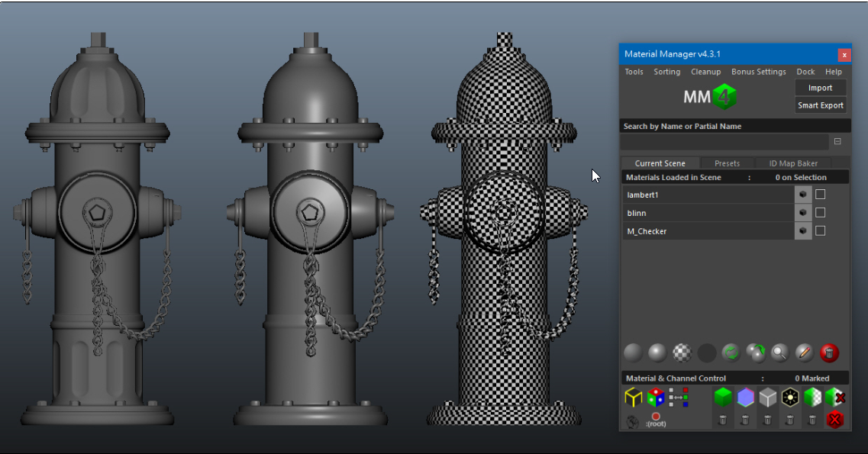Check the checkbox beside lambert1
This screenshot has height=454, width=868.
tap(820, 195)
